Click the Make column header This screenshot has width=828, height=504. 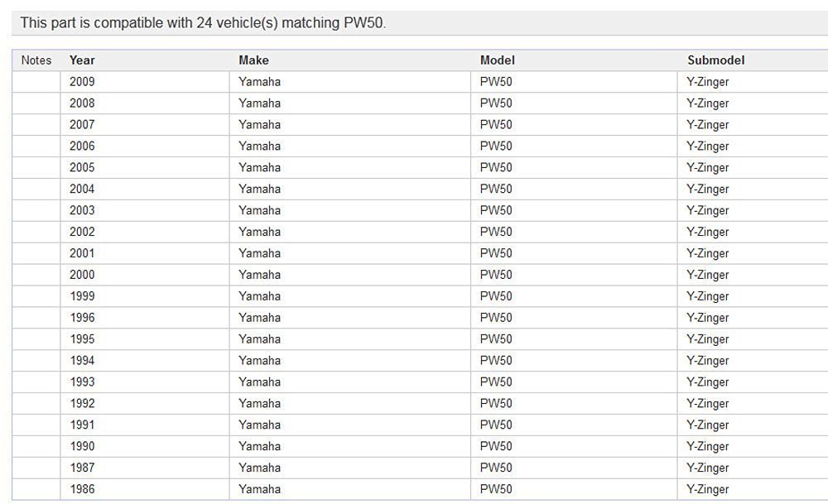click(253, 60)
